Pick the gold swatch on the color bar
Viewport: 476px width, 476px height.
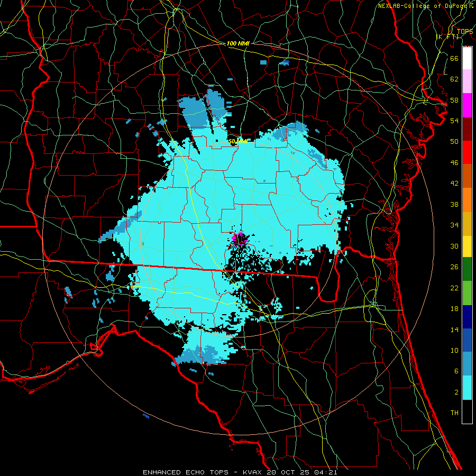pos(467,223)
